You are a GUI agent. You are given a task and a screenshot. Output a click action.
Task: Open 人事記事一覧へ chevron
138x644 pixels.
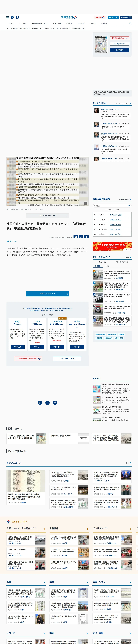coord(130,200)
